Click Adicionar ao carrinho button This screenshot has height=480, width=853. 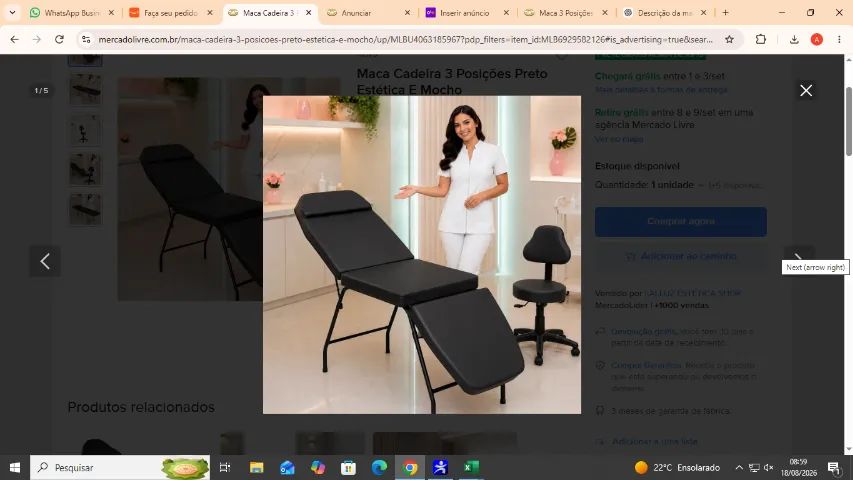[x=681, y=256]
